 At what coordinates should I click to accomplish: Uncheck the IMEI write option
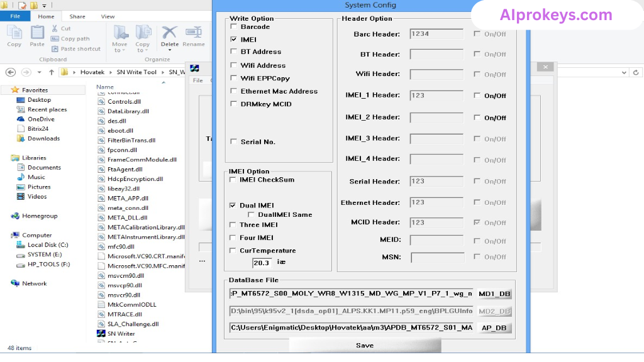click(x=234, y=40)
